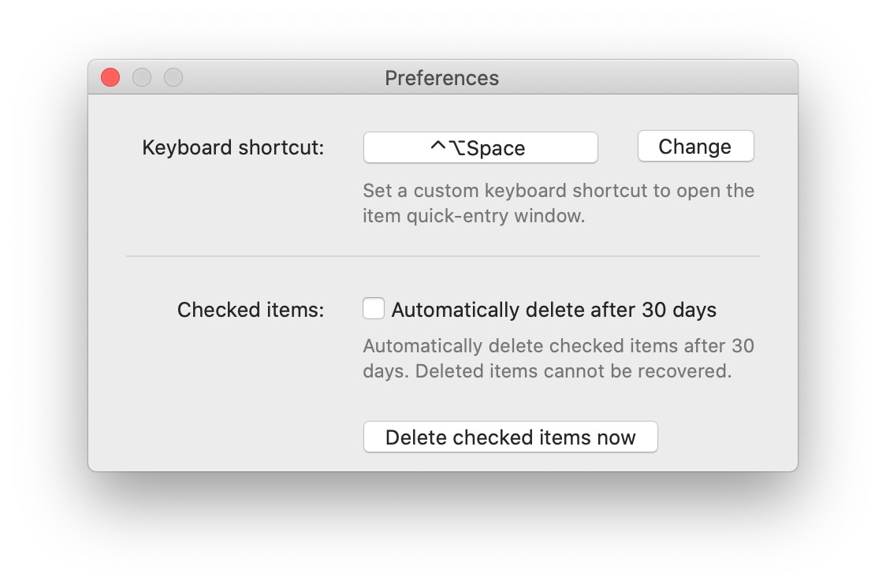Select the Control-Option-Space shortcut field
This screenshot has width=886, height=588.
tap(480, 147)
